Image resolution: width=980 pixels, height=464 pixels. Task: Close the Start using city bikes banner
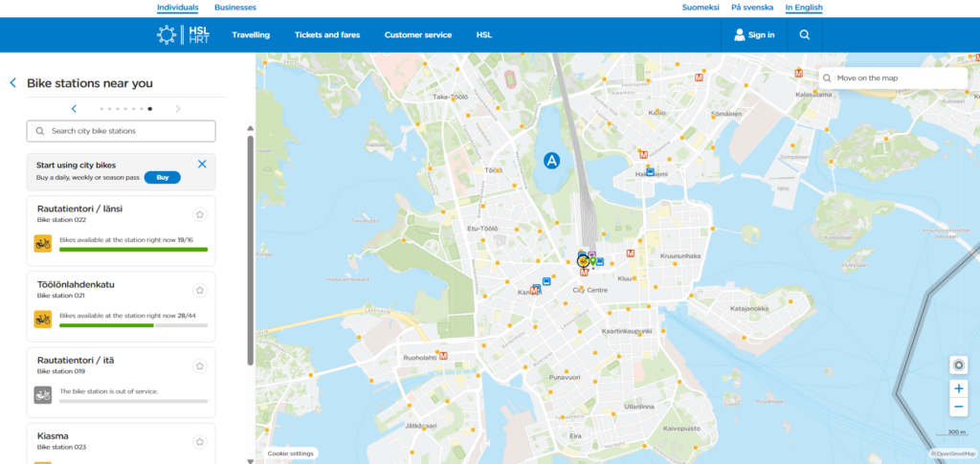202,164
